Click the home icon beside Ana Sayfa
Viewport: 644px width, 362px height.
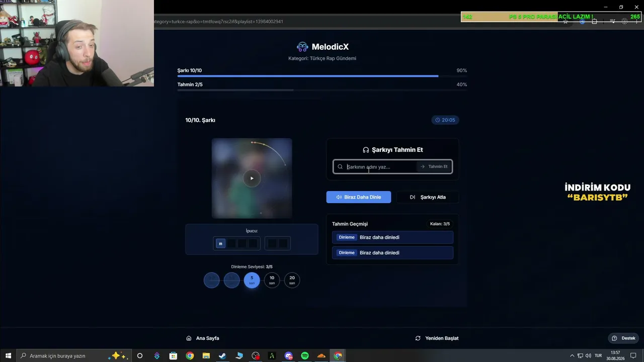click(189, 338)
